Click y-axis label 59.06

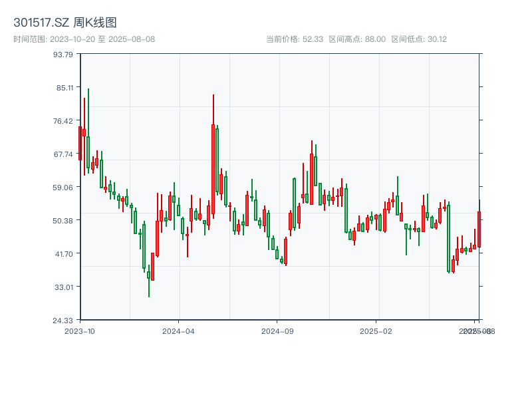(63, 188)
